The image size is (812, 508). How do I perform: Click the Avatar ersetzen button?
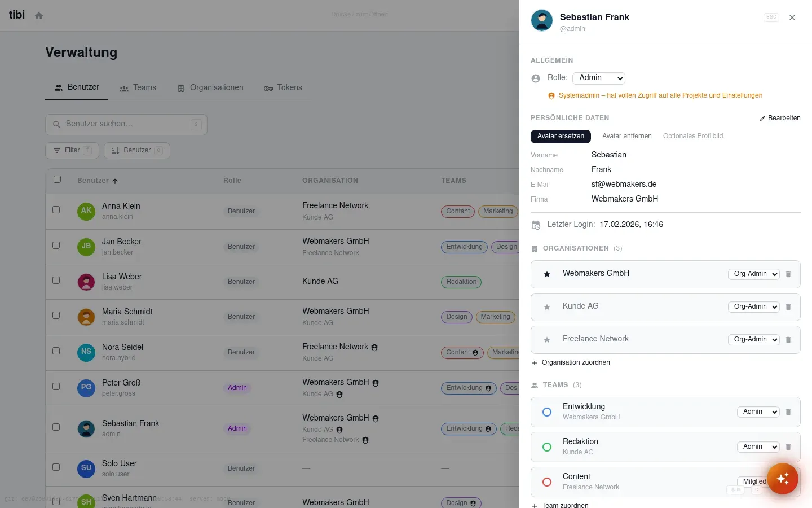click(561, 136)
